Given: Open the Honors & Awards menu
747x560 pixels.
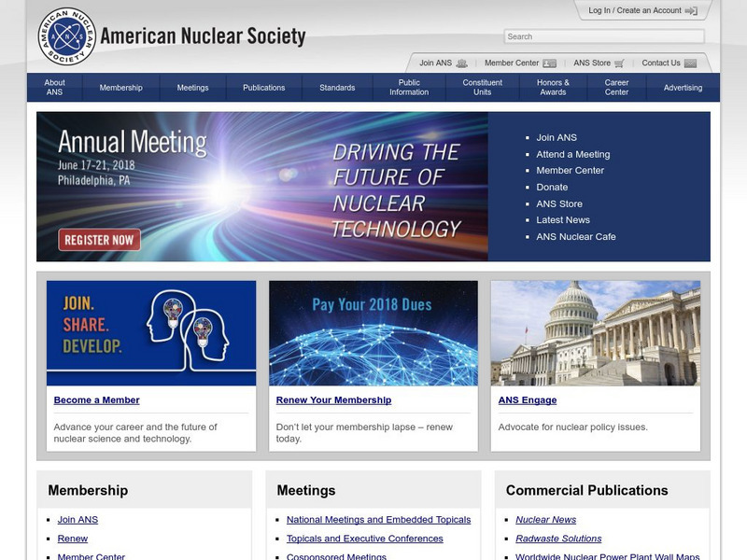Looking at the screenshot, I should click(552, 88).
